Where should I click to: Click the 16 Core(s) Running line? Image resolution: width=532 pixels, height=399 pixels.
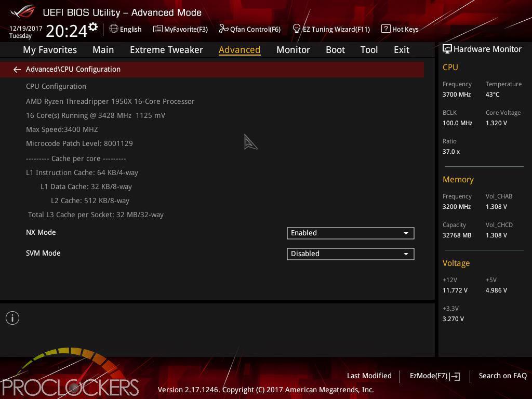96,115
